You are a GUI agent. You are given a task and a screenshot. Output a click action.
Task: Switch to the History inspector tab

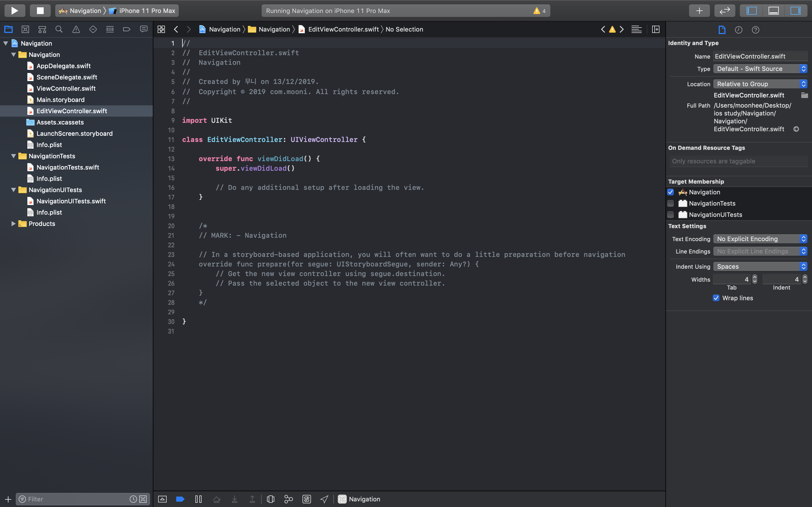738,30
